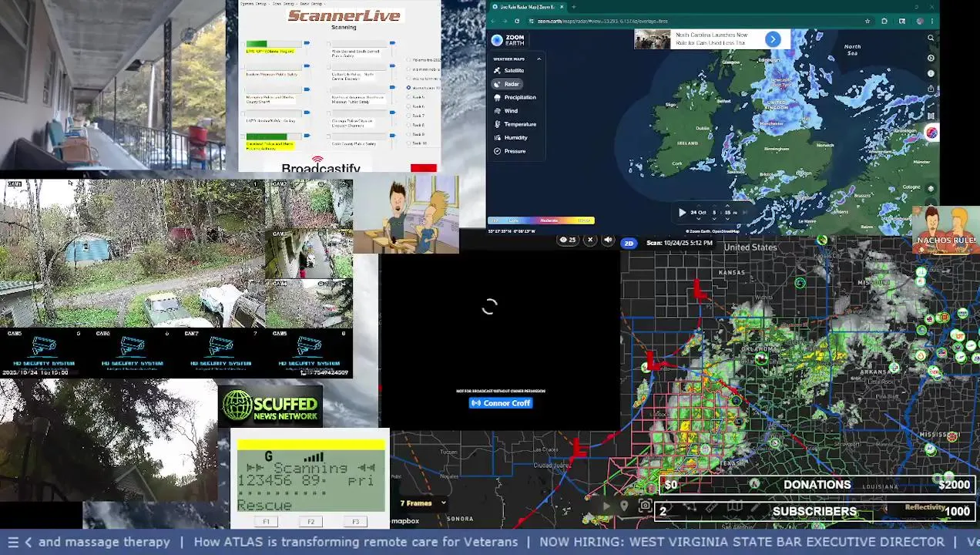The height and width of the screenshot is (555, 980).
Task: Click the location pin icon on radar toolbar
Action: [624, 506]
